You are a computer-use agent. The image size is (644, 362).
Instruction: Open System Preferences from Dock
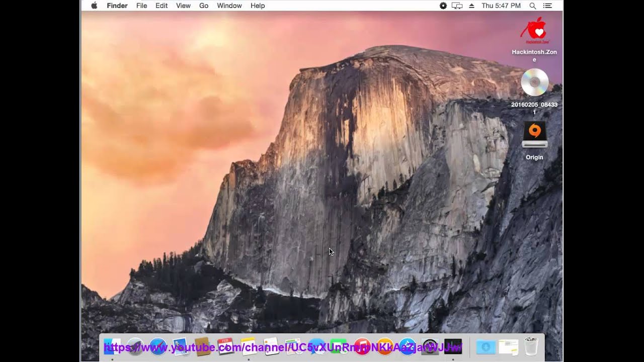(x=430, y=346)
